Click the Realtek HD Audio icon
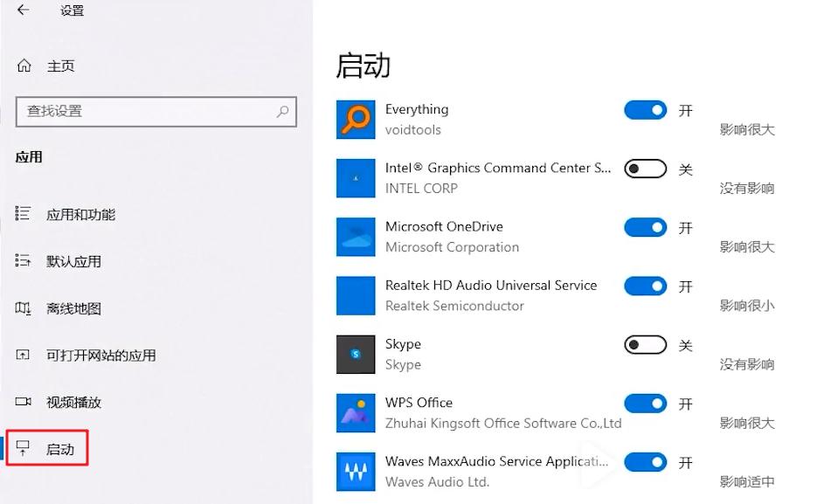The height and width of the screenshot is (504, 824). 356,295
